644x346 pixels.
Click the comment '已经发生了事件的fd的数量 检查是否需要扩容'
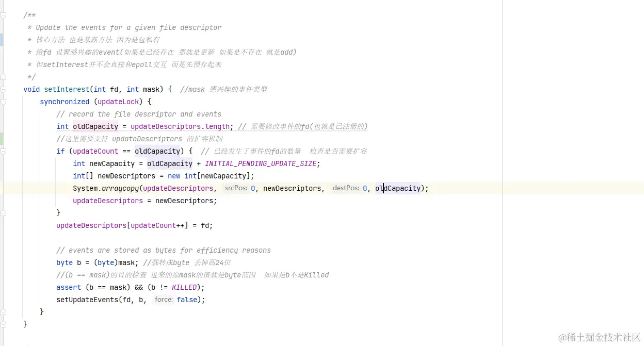click(291, 151)
